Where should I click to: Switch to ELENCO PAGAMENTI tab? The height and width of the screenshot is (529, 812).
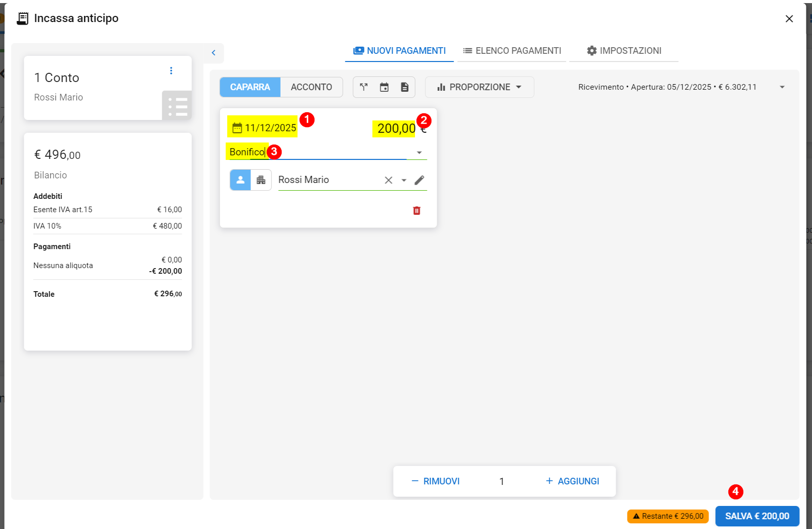tap(512, 51)
